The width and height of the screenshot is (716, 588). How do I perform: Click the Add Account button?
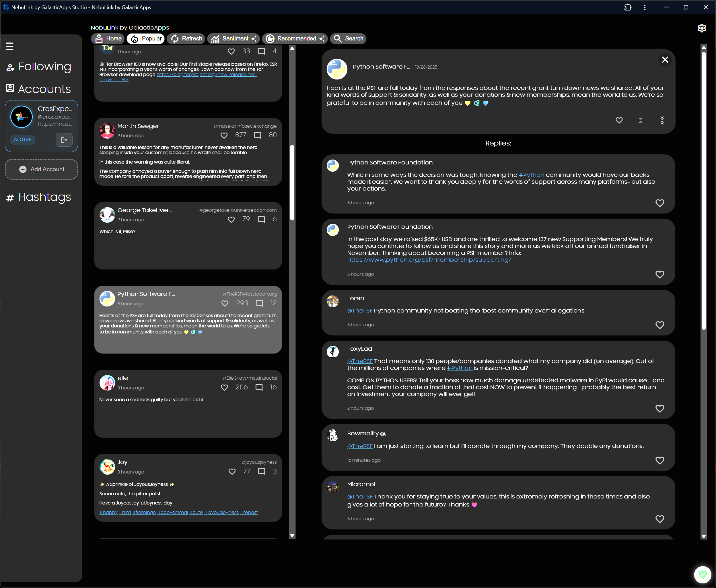(41, 169)
